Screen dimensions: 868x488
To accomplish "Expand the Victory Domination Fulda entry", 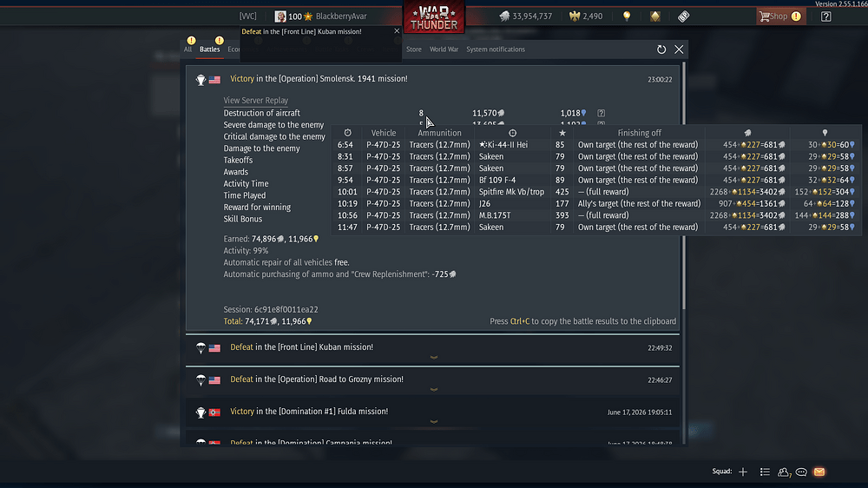I will tap(432, 414).
